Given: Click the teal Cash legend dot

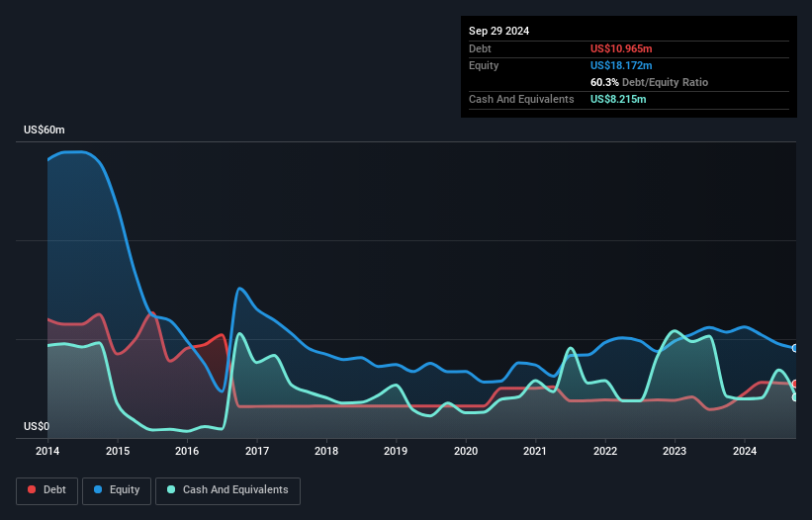Looking at the screenshot, I should 171,489.
